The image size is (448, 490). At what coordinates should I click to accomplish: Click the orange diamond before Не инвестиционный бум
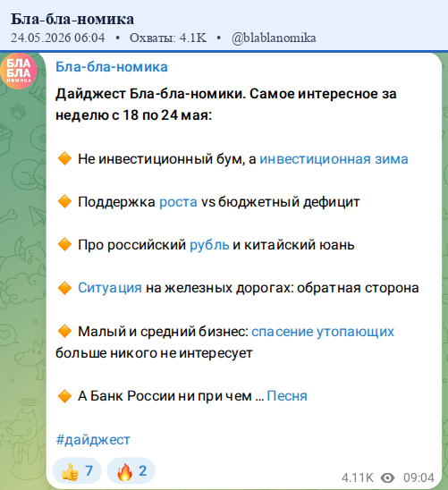tap(64, 159)
